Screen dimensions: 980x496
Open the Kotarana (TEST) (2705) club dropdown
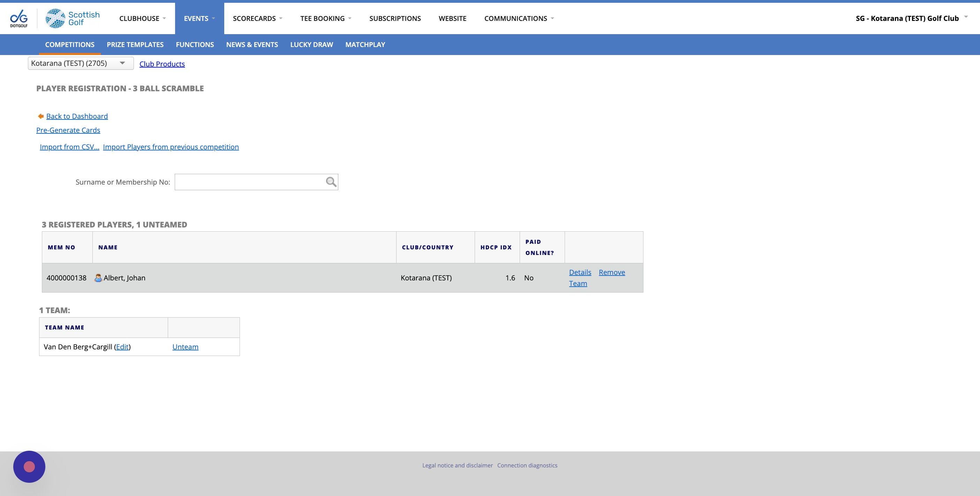81,63
